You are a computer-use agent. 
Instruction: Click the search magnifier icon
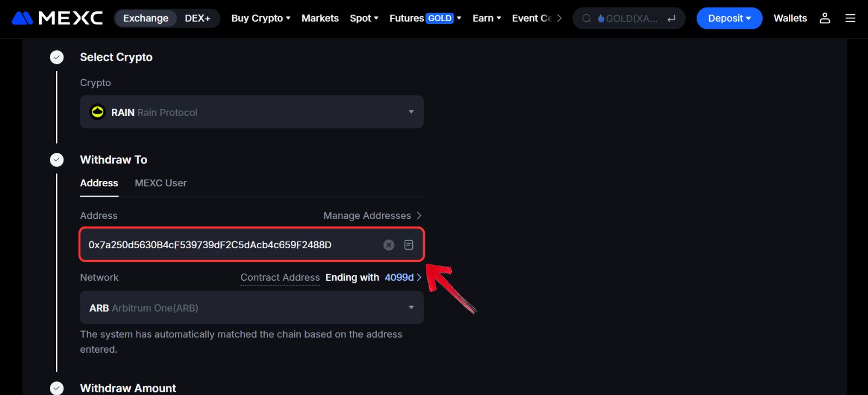click(586, 18)
